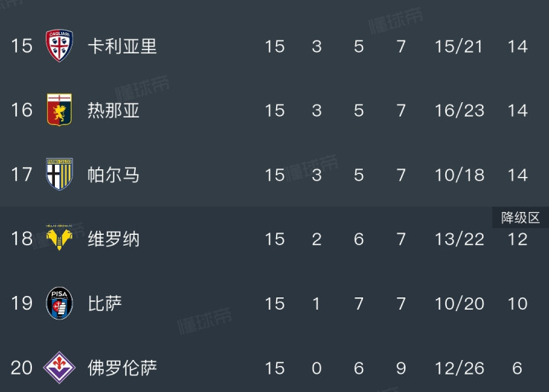
Task: Click the 降级区 relegation zone label
Action: click(520, 218)
